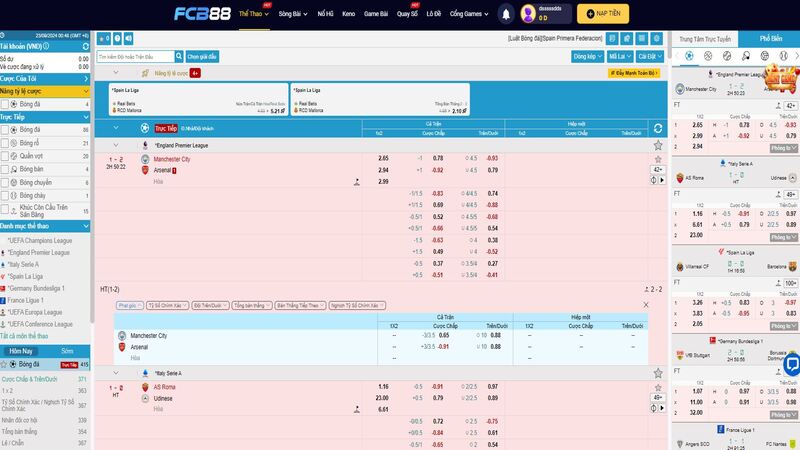Open the first boosted Spain La Liga card
This screenshot has height=450, width=800.
click(198, 99)
